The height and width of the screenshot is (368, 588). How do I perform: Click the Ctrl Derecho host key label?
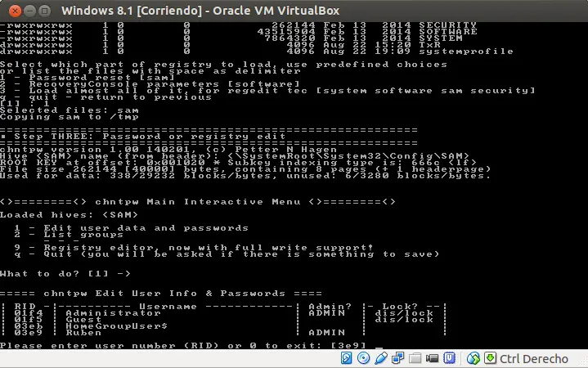click(x=534, y=359)
